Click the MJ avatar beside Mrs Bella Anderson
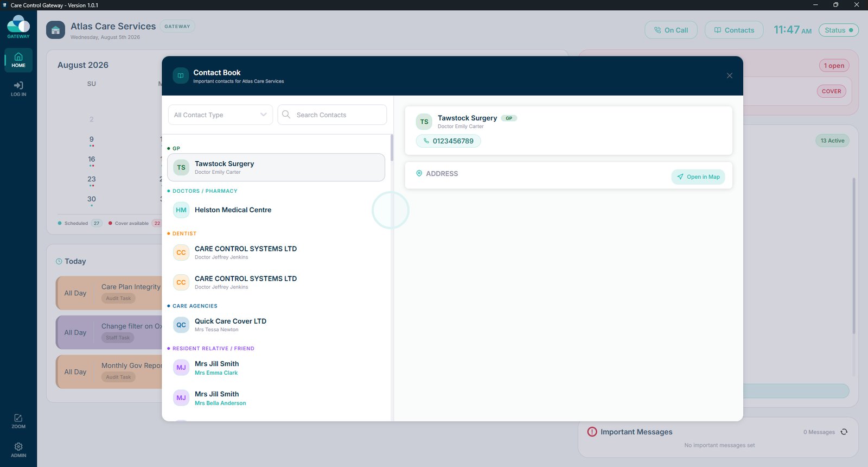 (x=181, y=398)
